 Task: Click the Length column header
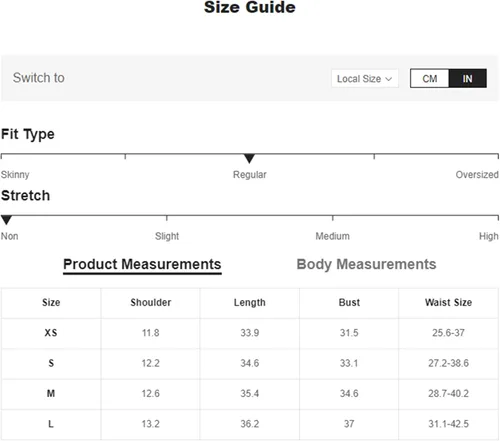pyautogui.click(x=250, y=303)
